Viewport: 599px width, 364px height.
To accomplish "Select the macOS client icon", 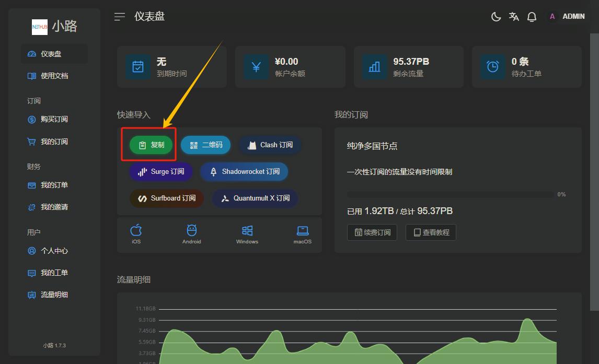I will [302, 234].
